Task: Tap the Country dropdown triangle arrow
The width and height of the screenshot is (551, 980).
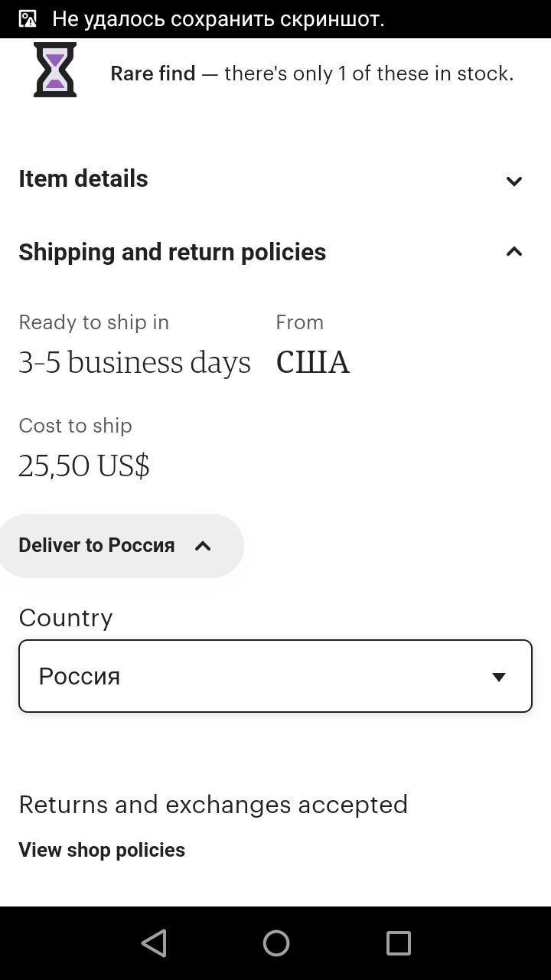Action: click(499, 677)
